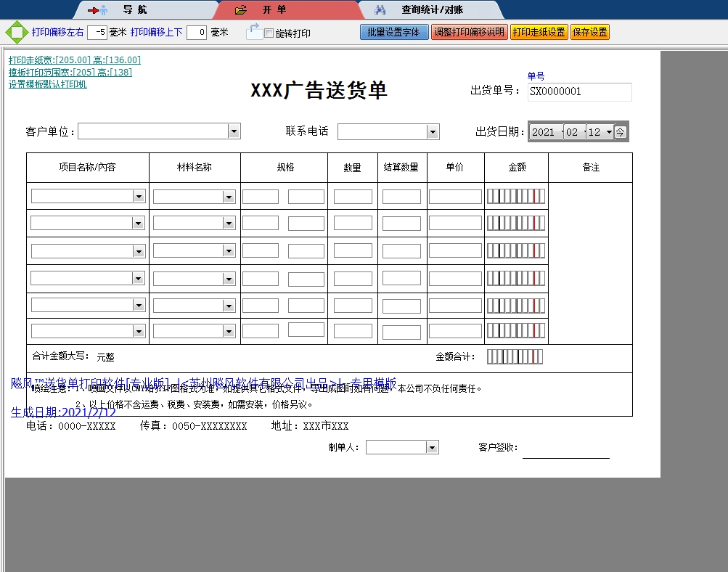Open the first row 项目名称/内容 dropdown

[138, 195]
